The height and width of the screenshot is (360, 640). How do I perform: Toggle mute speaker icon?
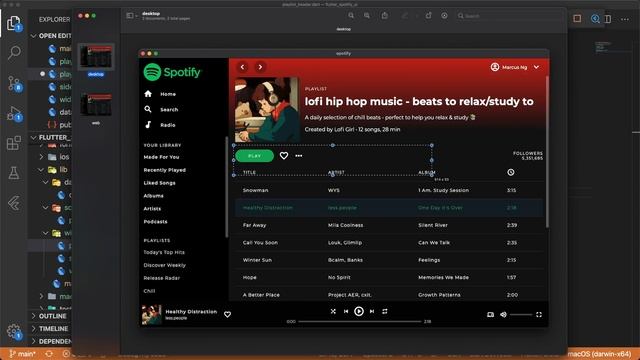[x=503, y=315]
